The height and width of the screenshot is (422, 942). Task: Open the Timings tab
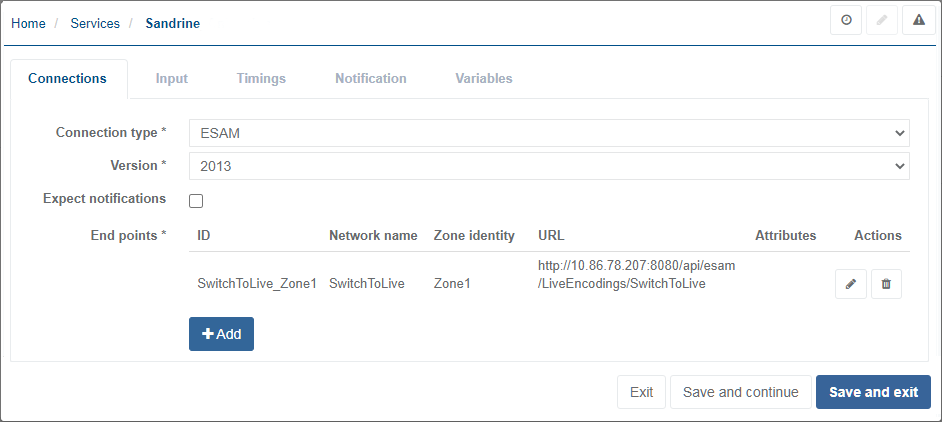point(261,78)
